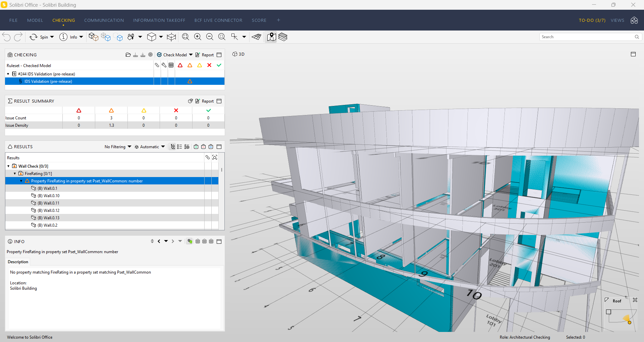Image resolution: width=644 pixels, height=342 pixels.
Task: Click the layers stack icon in toolbar
Action: [283, 37]
